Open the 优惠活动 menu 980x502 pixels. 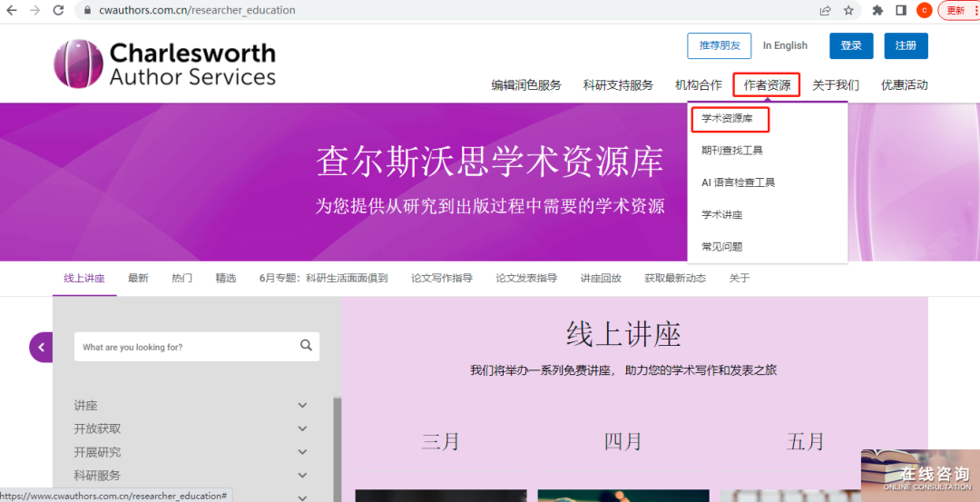pyautogui.click(x=905, y=85)
